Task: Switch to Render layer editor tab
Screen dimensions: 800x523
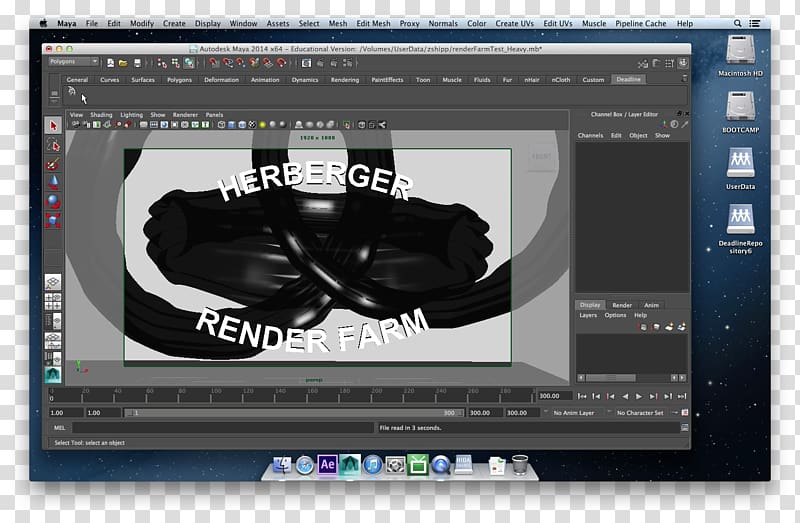Action: click(x=622, y=305)
